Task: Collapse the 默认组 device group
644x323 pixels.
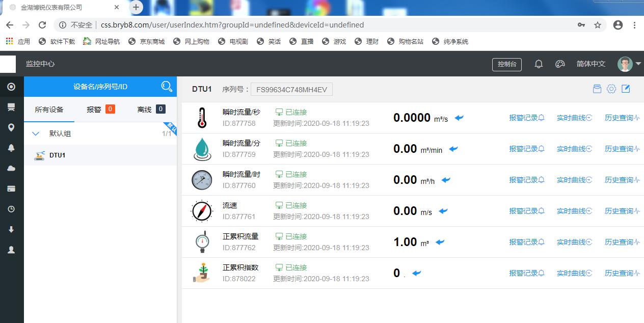Action: point(36,134)
